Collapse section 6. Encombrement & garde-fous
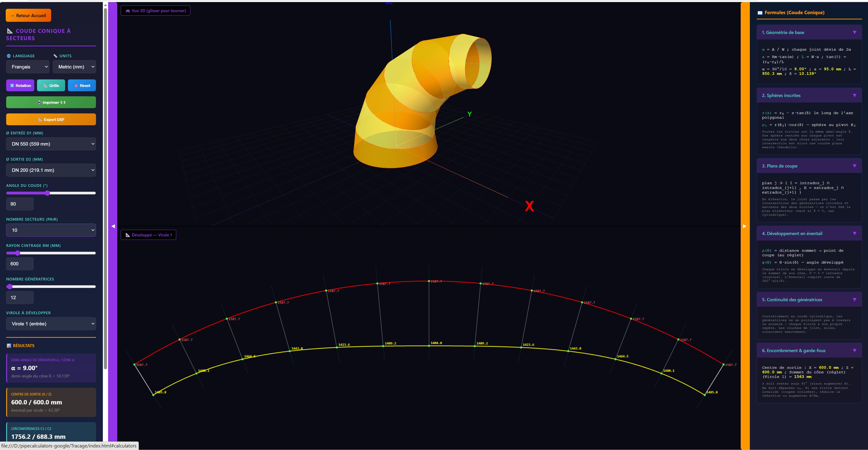This screenshot has width=868, height=450. [809, 351]
